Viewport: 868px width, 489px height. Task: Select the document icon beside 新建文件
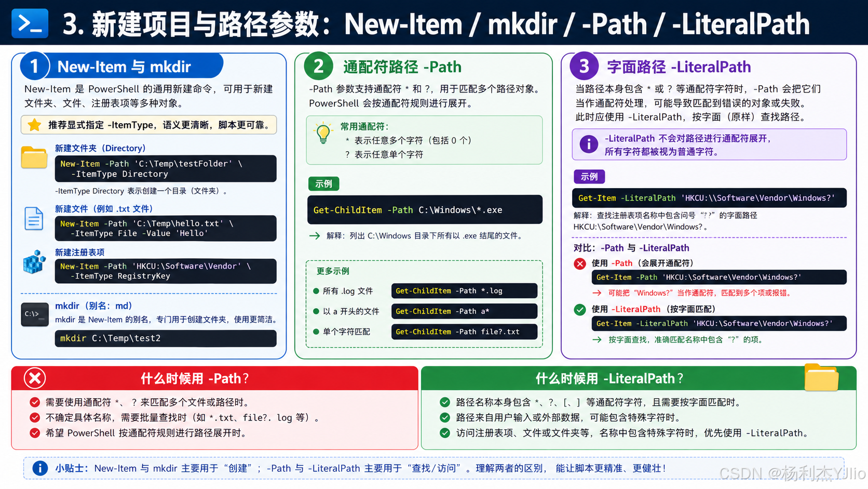click(x=34, y=218)
